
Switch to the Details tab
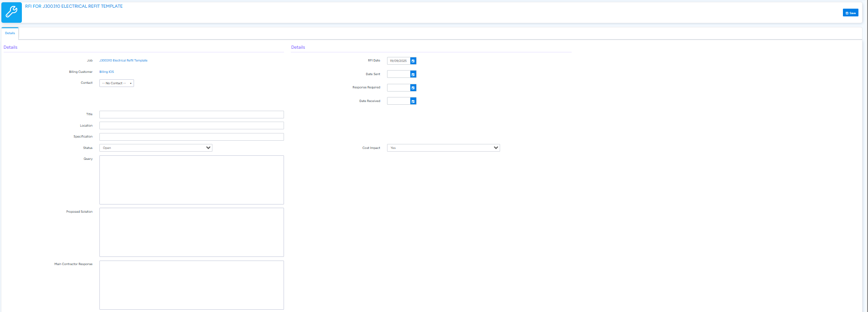click(x=10, y=33)
